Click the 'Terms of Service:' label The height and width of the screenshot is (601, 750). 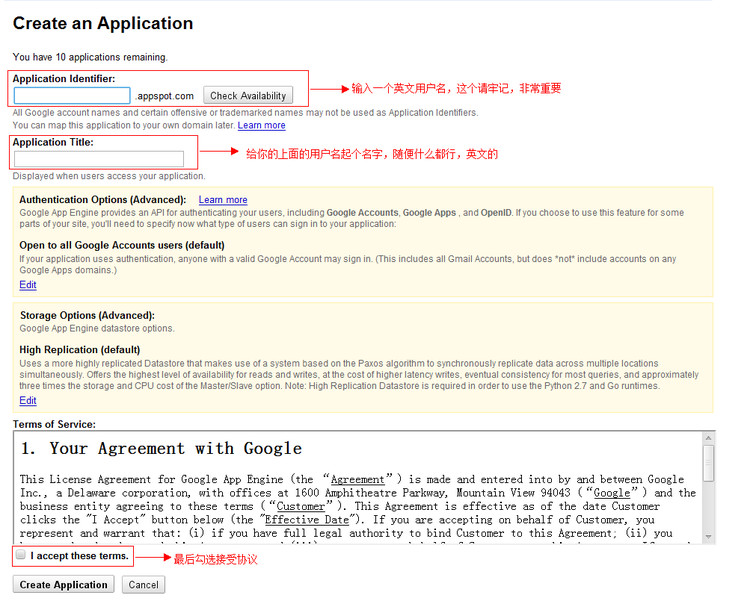click(54, 424)
